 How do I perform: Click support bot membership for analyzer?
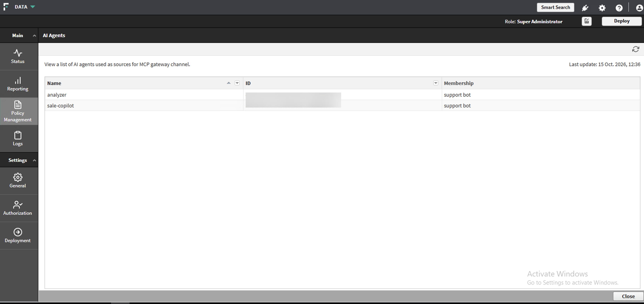click(457, 95)
